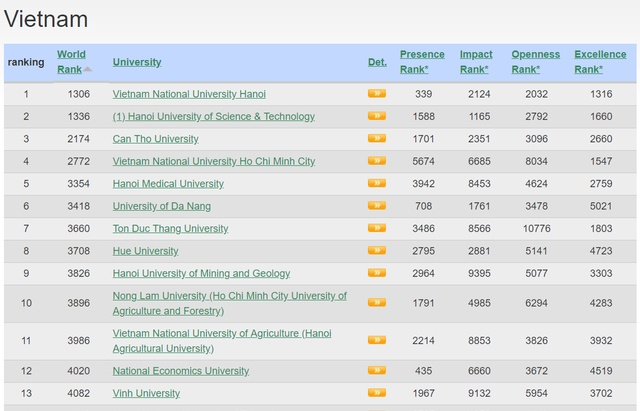Open Can Tho University link
The height and width of the screenshot is (411, 640).
click(x=156, y=139)
